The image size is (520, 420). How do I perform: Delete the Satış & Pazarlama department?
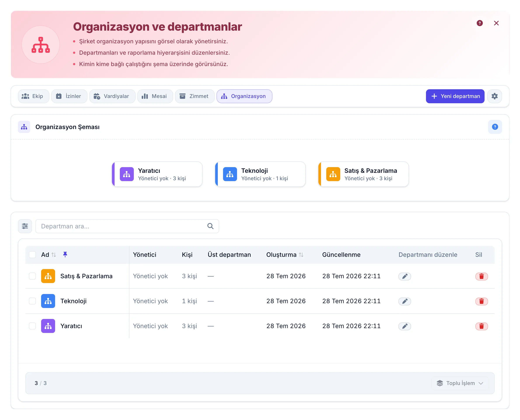coord(482,276)
